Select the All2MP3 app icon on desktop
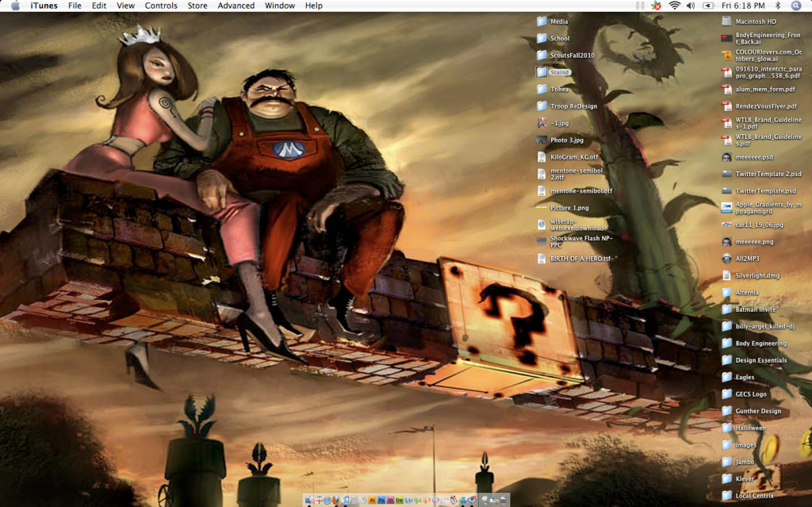The height and width of the screenshot is (507, 812). [726, 259]
